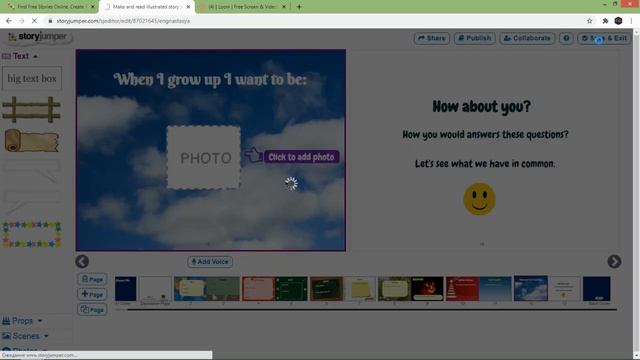Image resolution: width=640 pixels, height=360 pixels.
Task: Expand the Props panel dropdown
Action: 22,321
